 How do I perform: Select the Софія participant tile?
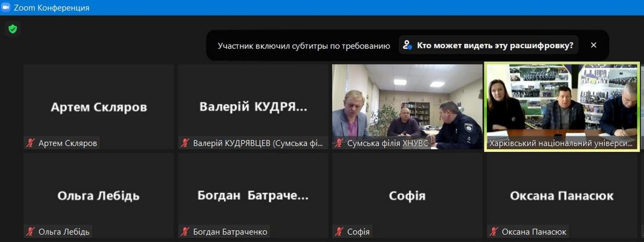(407, 195)
